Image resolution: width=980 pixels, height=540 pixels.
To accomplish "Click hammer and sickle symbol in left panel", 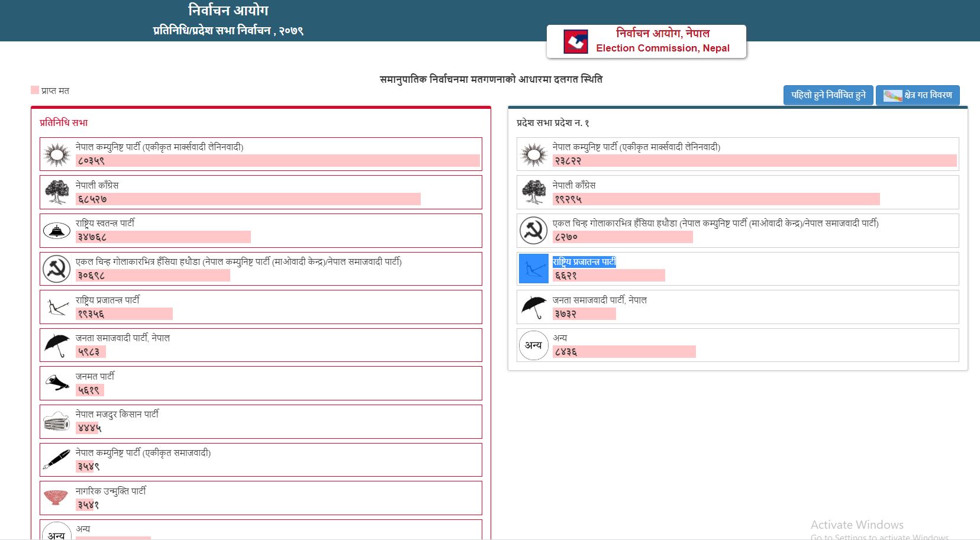I will coord(57,269).
